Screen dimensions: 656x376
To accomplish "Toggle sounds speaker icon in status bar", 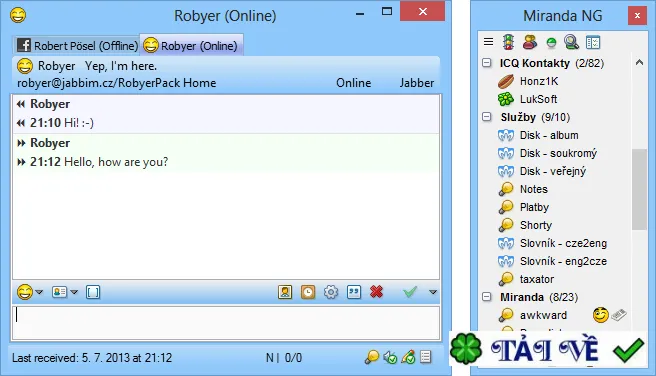I will click(x=390, y=358).
